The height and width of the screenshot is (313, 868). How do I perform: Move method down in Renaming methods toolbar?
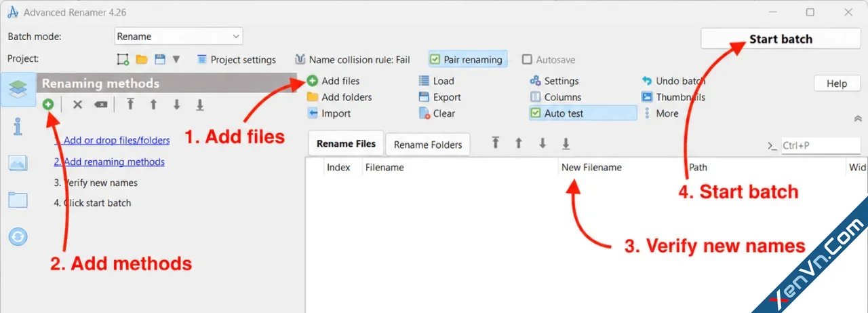coord(176,105)
